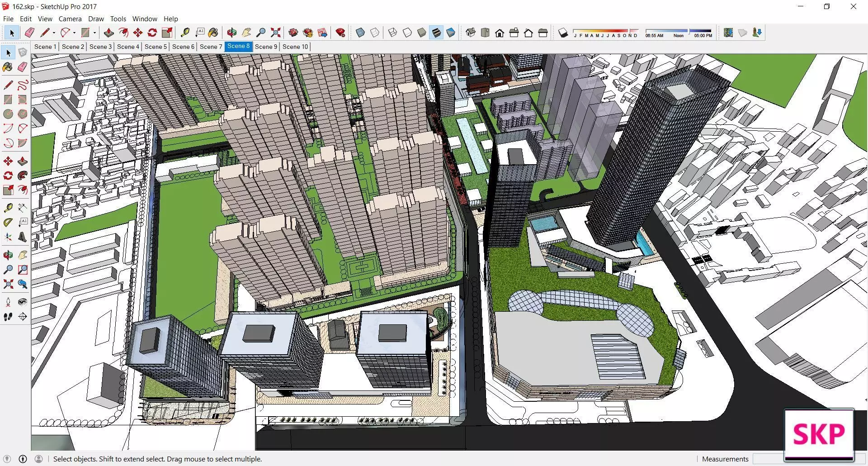Image resolution: width=868 pixels, height=466 pixels.
Task: Expand the Line tool dropdown arrow
Action: (x=54, y=33)
